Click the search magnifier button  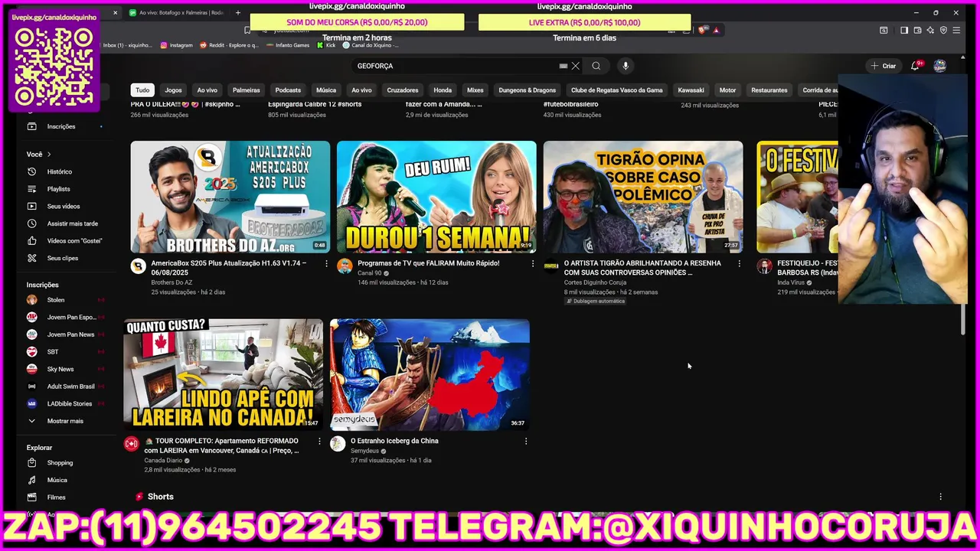pyautogui.click(x=596, y=66)
